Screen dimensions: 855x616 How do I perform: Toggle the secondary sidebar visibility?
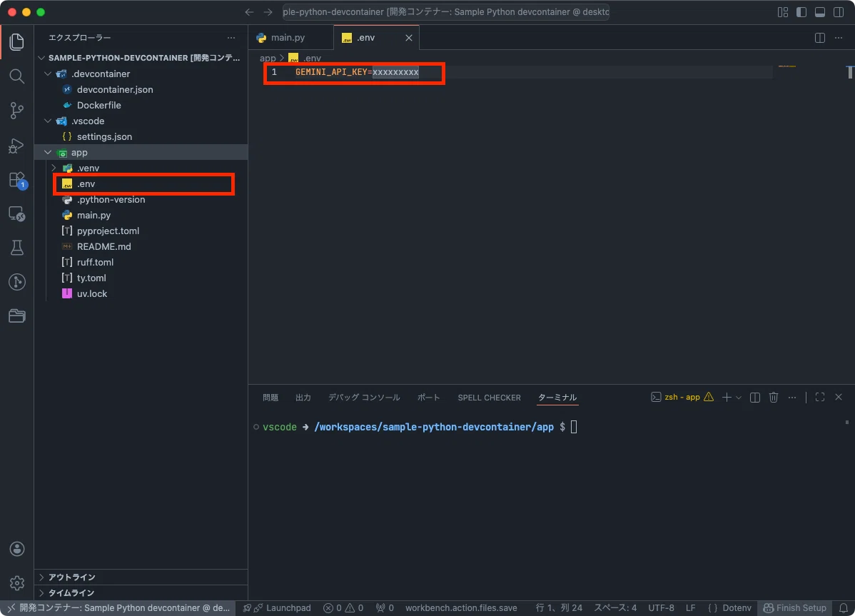839,12
